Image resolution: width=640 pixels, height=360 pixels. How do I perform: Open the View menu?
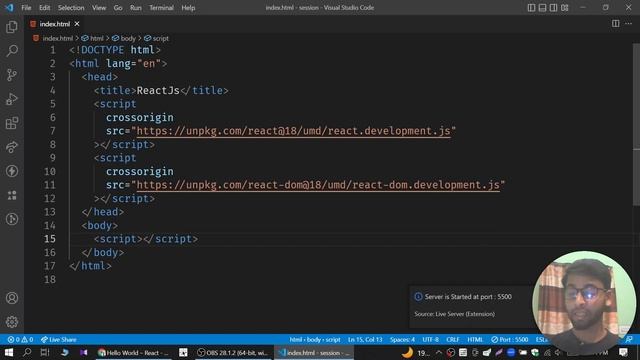click(99, 8)
